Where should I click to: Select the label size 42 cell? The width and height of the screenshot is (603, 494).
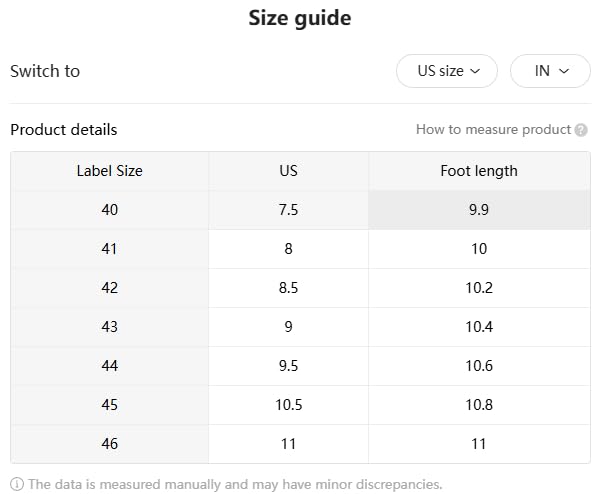click(x=110, y=288)
